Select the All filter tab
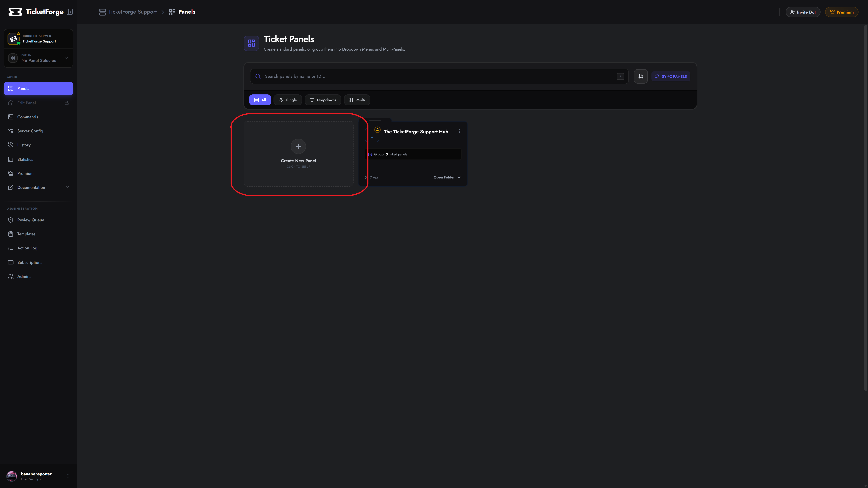The height and width of the screenshot is (488, 868). pyautogui.click(x=260, y=100)
